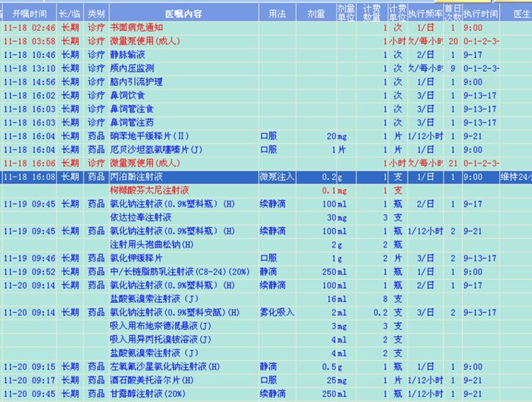532x402 pixels.
Task: Click the 类别 column header
Action: (95, 14)
